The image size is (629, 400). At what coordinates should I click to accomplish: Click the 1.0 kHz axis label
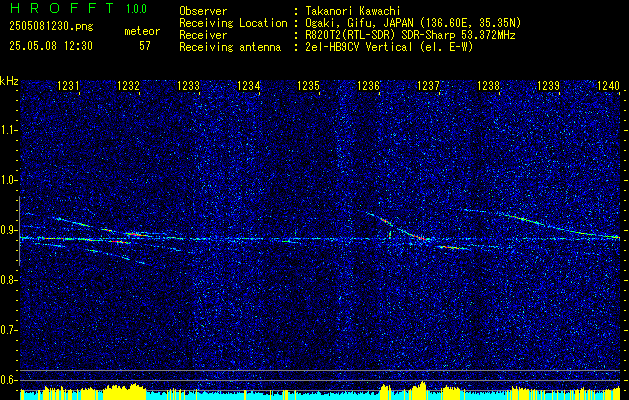pos(8,181)
